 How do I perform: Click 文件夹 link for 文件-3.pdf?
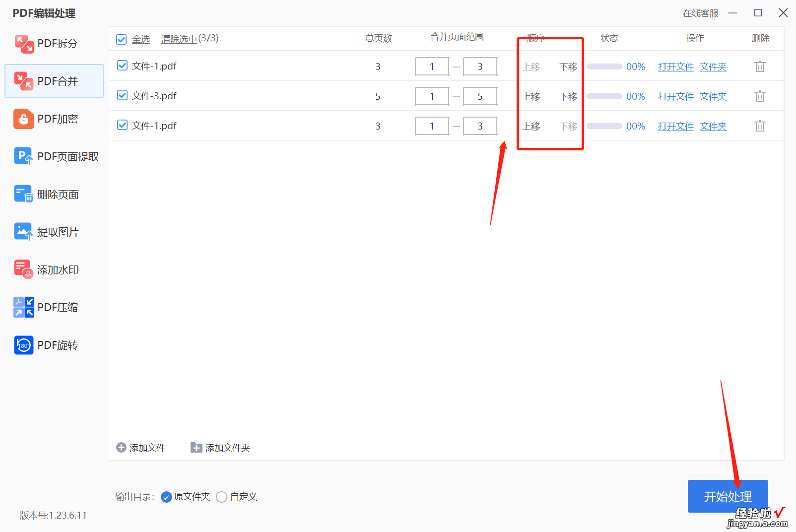pyautogui.click(x=713, y=97)
